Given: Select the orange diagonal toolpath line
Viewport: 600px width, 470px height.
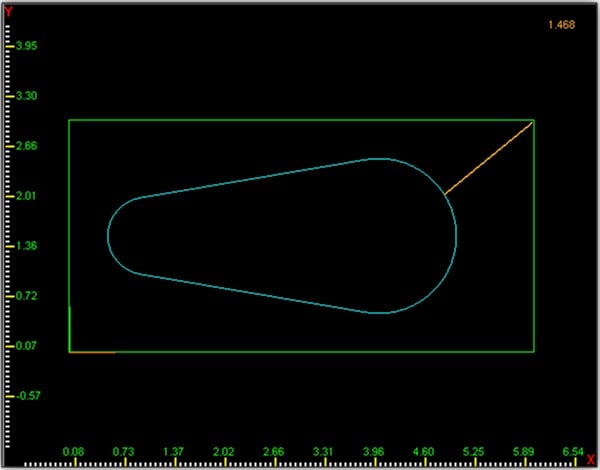Looking at the screenshot, I should coord(489,158).
